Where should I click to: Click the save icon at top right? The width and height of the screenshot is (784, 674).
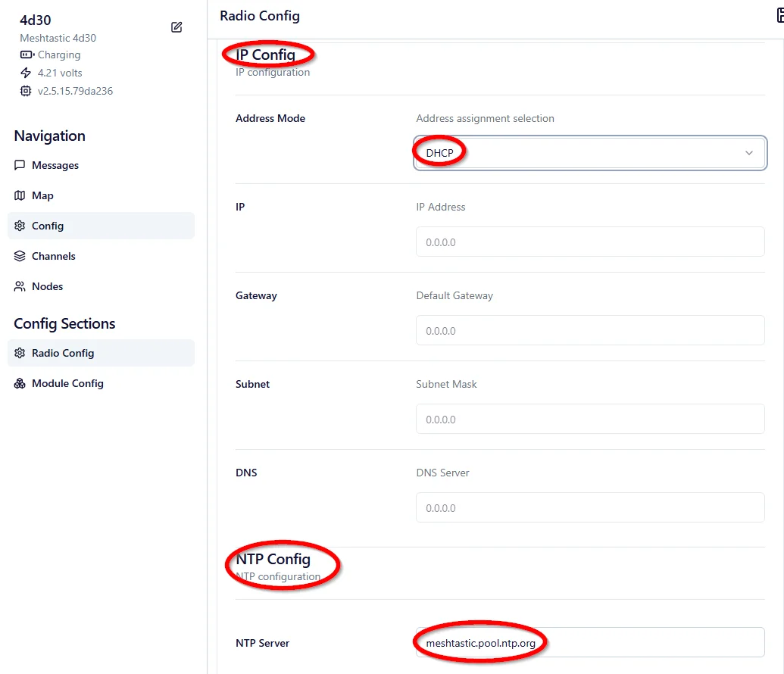pyautogui.click(x=779, y=15)
